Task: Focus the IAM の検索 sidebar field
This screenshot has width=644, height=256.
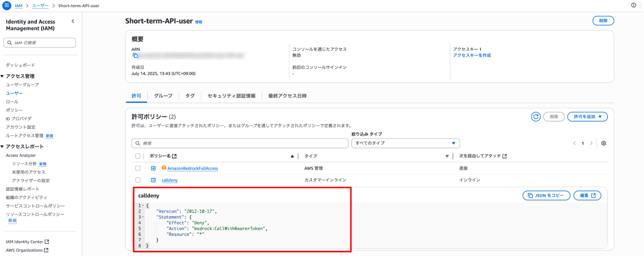Action: pyautogui.click(x=39, y=43)
